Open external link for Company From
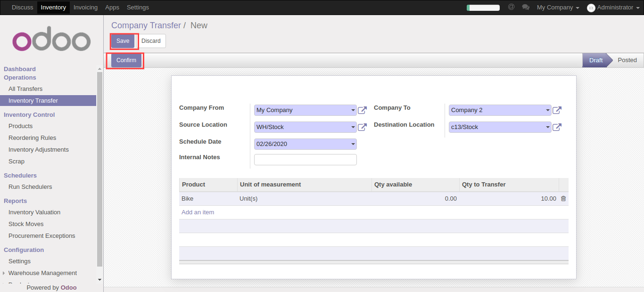This screenshot has height=292, width=644. click(x=362, y=110)
